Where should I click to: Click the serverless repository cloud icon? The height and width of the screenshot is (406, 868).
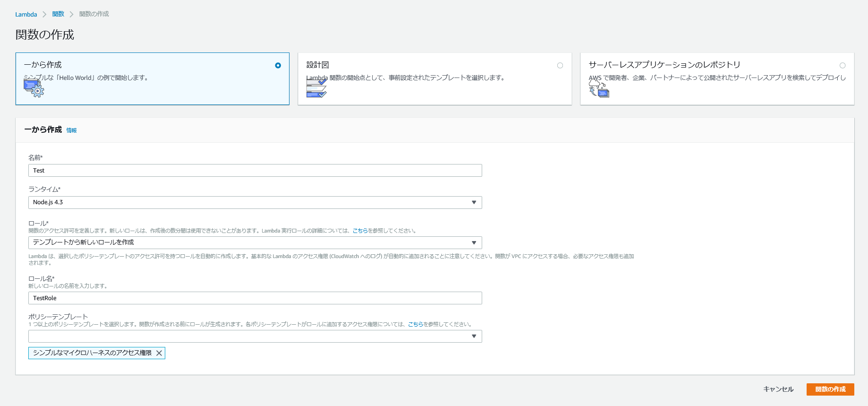click(599, 88)
